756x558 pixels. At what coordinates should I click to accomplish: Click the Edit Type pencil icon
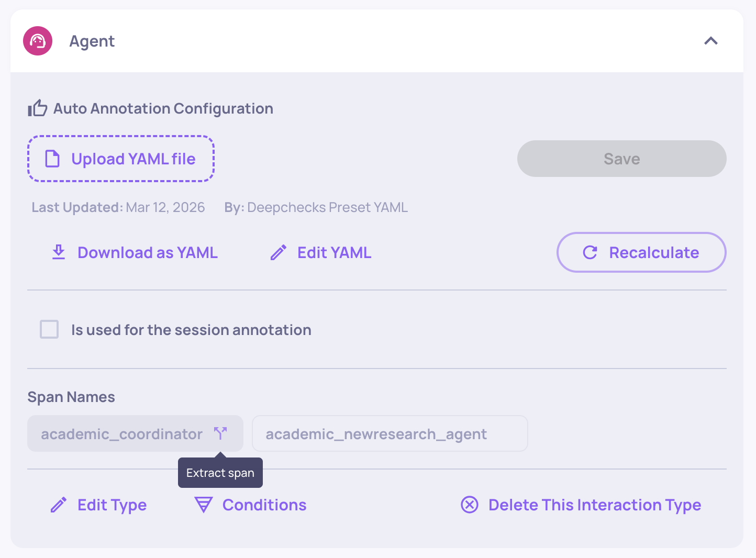[59, 505]
